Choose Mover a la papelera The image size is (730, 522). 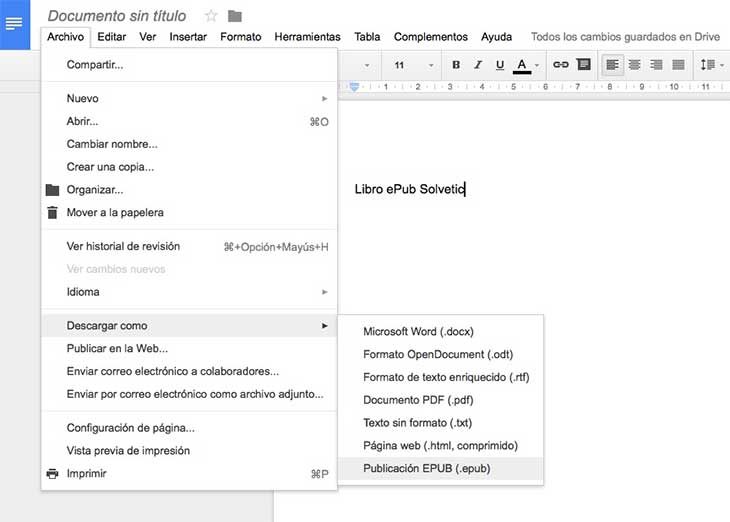pyautogui.click(x=189, y=213)
